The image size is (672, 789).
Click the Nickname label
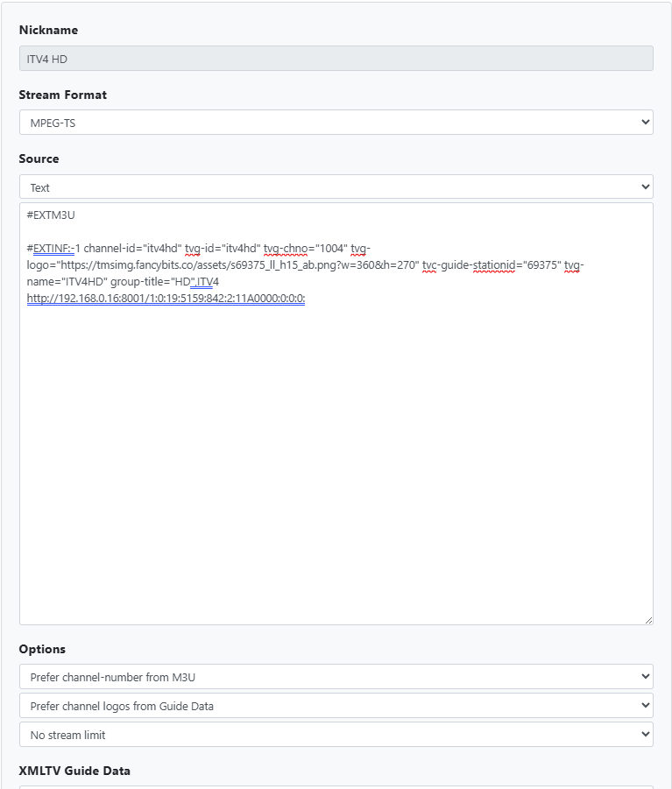(x=48, y=30)
